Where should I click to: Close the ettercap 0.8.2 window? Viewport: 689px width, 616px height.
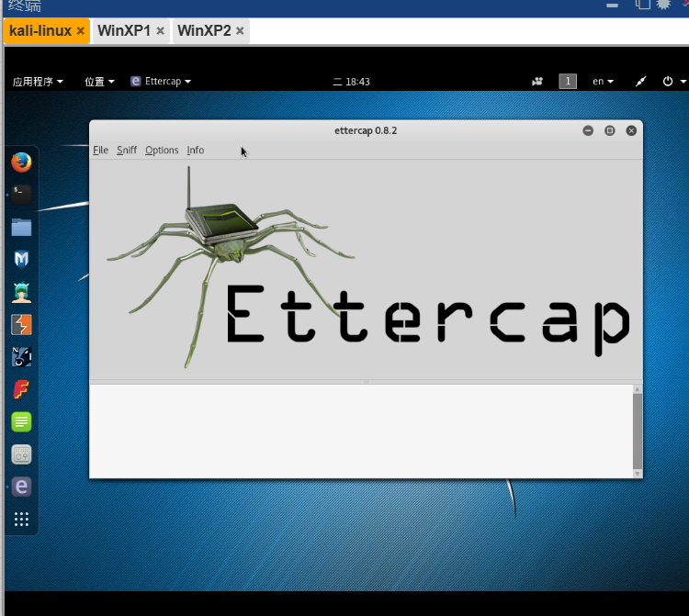[631, 130]
